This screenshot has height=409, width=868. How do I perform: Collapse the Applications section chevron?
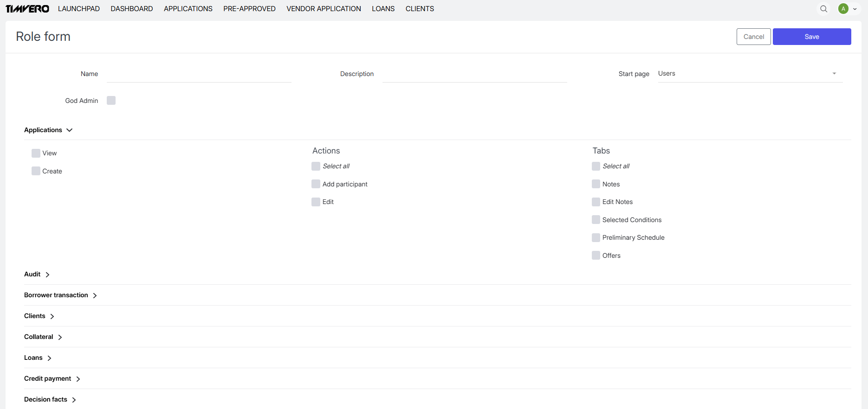(x=70, y=130)
